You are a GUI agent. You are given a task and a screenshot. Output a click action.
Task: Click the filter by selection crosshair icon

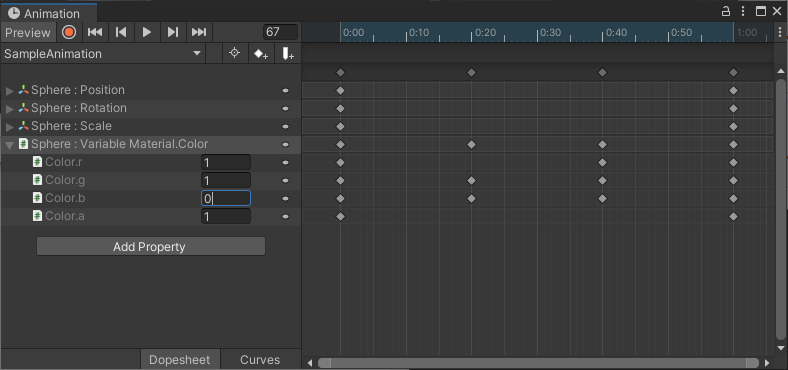pos(234,53)
